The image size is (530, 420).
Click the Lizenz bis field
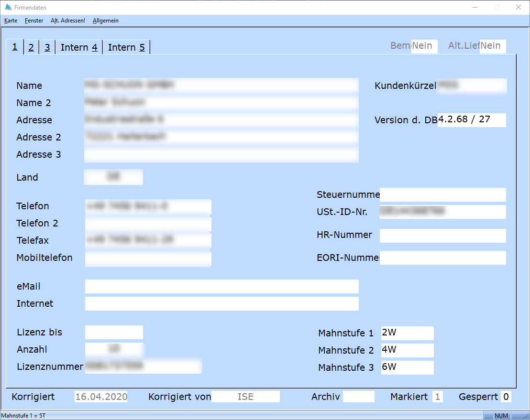(114, 333)
